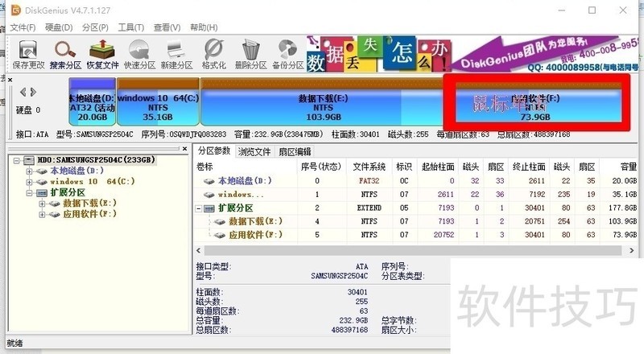Click the 起始柱面 column header
This screenshot has width=644, height=354.
438,167
